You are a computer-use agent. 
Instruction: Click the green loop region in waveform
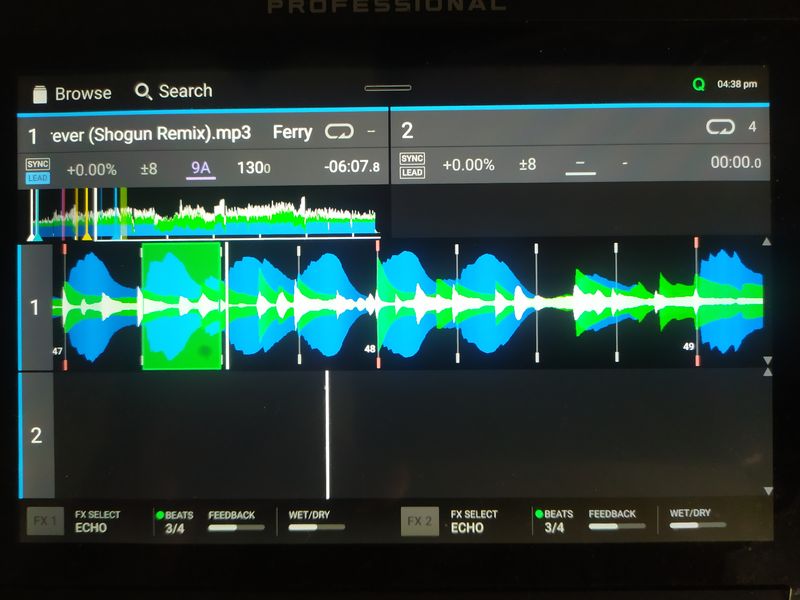point(181,306)
